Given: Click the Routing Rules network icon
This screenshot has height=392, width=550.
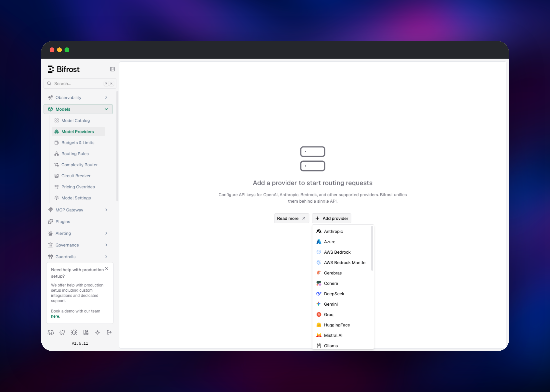Looking at the screenshot, I should (57, 154).
